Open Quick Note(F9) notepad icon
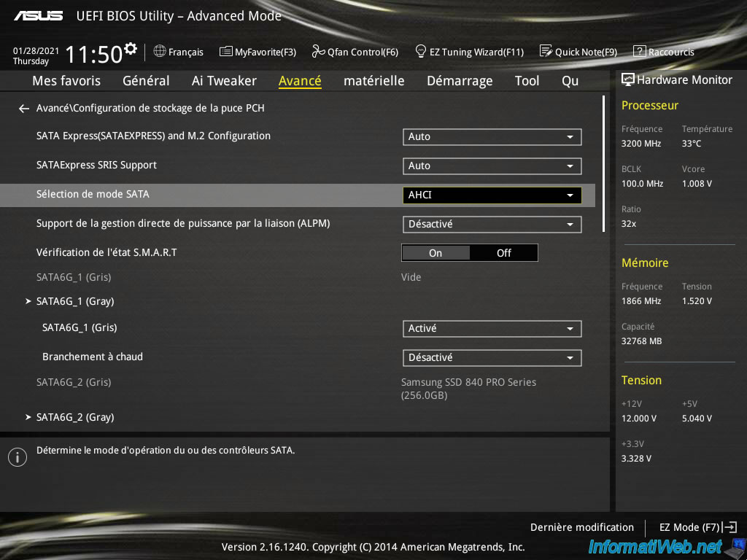This screenshot has height=560, width=747. (x=546, y=52)
